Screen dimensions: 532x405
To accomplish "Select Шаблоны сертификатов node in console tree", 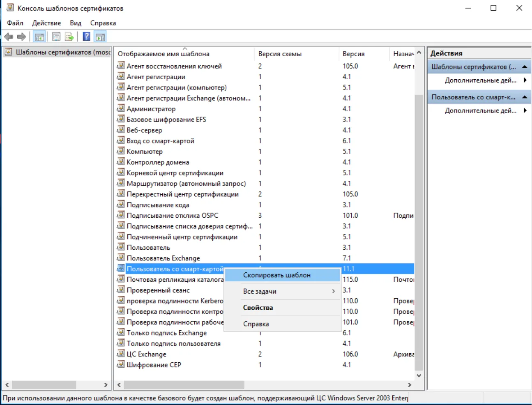I will tap(57, 52).
